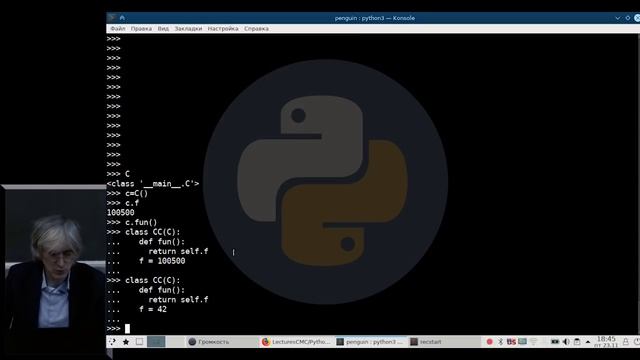
Task: Click the terminal prompt with the cursor
Action: [118, 329]
